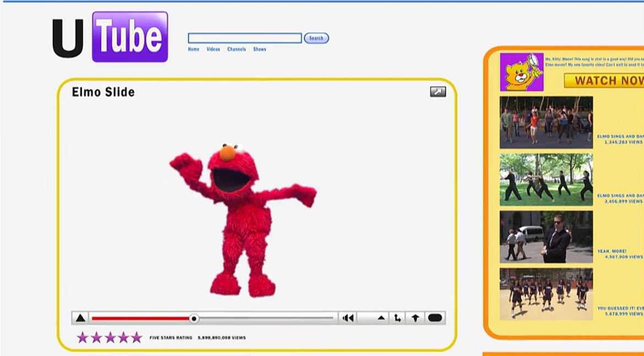Open the Shows navigation link

[260, 50]
